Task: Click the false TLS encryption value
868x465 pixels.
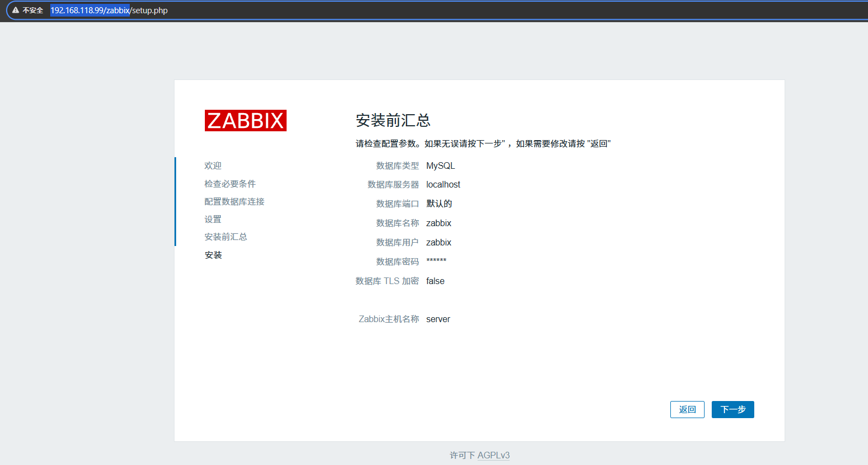Action: click(435, 281)
